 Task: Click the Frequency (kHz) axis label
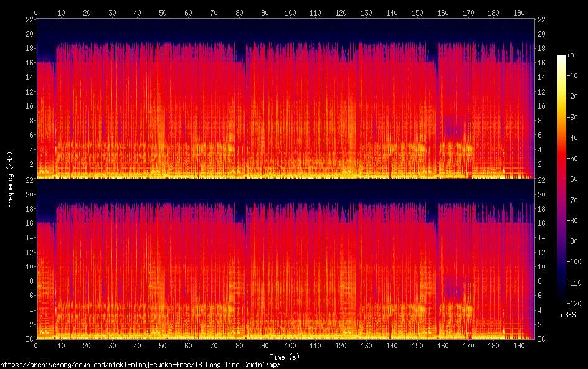[10, 179]
